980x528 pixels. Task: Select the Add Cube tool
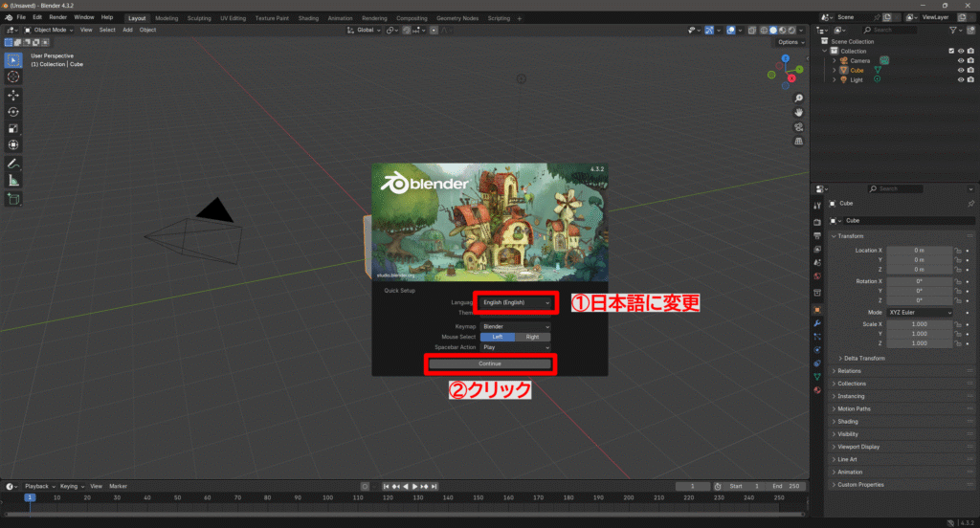13,199
